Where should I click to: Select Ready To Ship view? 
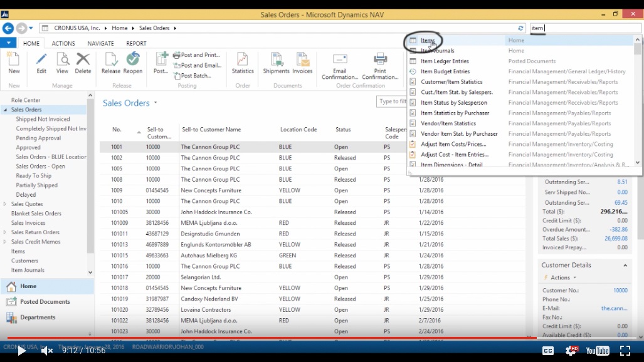(x=34, y=175)
